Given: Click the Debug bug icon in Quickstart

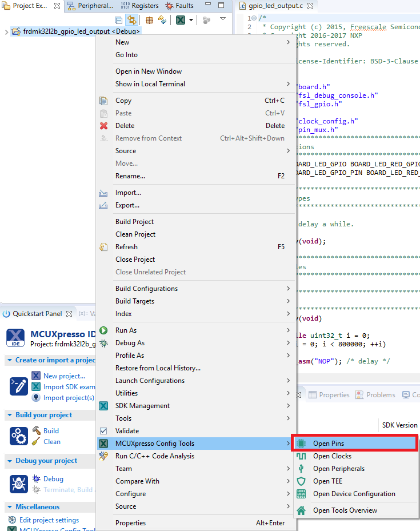Looking at the screenshot, I should pyautogui.click(x=37, y=479).
